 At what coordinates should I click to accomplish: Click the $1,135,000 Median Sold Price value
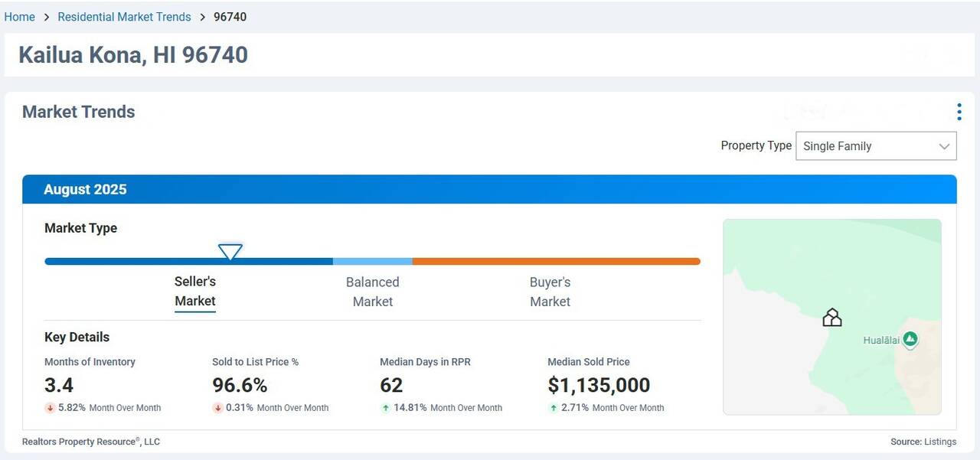tap(599, 385)
